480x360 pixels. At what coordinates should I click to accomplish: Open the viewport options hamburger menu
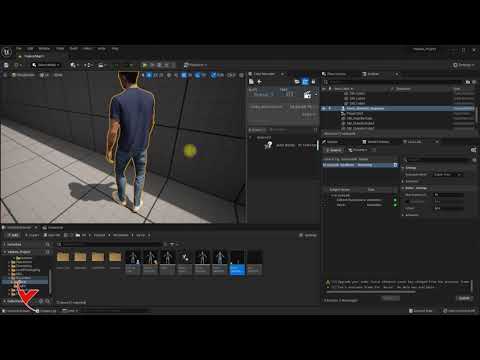(5, 75)
